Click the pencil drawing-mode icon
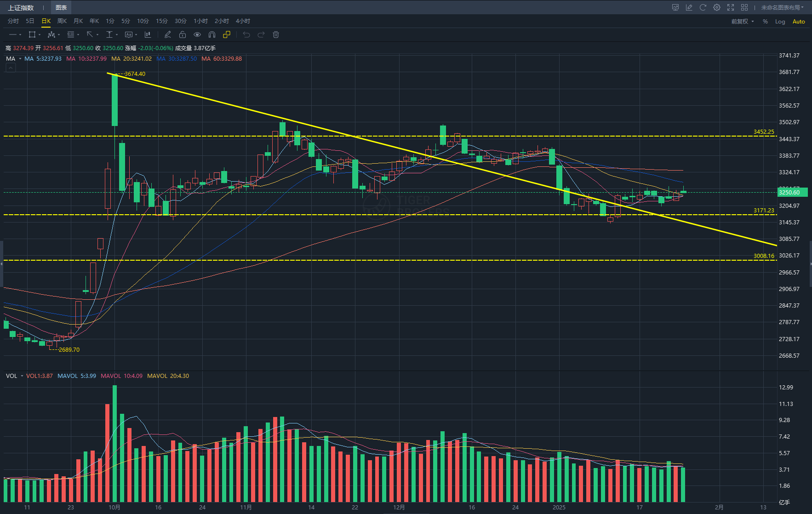Viewport: 812px width, 514px height. pos(168,34)
